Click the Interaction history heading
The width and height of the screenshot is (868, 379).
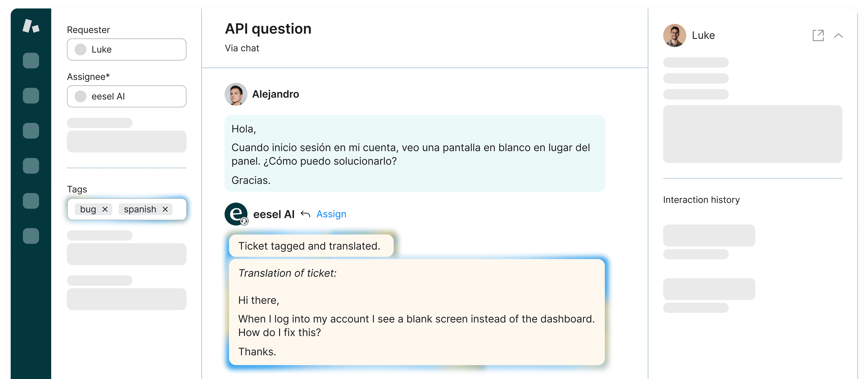click(x=701, y=200)
